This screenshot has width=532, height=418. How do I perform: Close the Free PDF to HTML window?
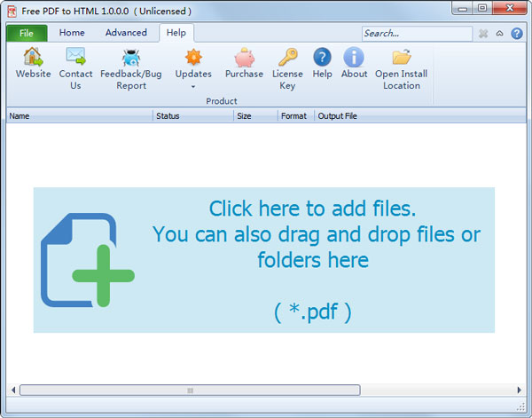510,8
